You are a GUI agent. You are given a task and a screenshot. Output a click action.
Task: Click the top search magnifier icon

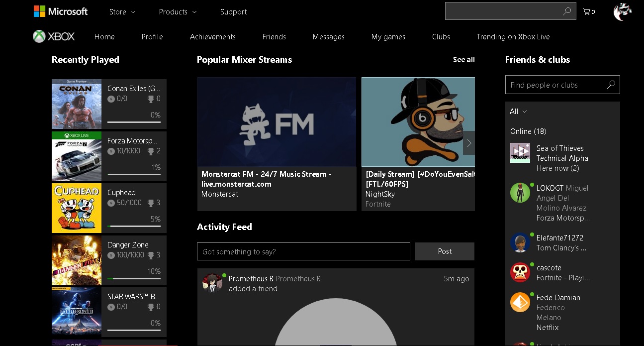coord(567,11)
